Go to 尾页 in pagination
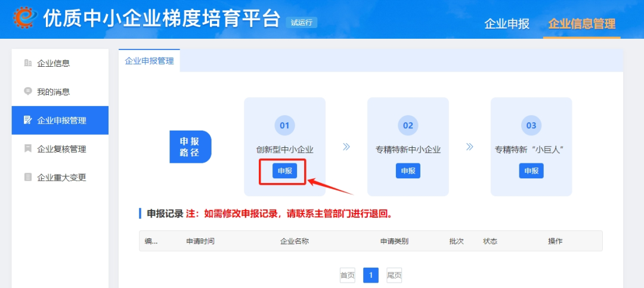This screenshot has height=288, width=644. (x=394, y=275)
